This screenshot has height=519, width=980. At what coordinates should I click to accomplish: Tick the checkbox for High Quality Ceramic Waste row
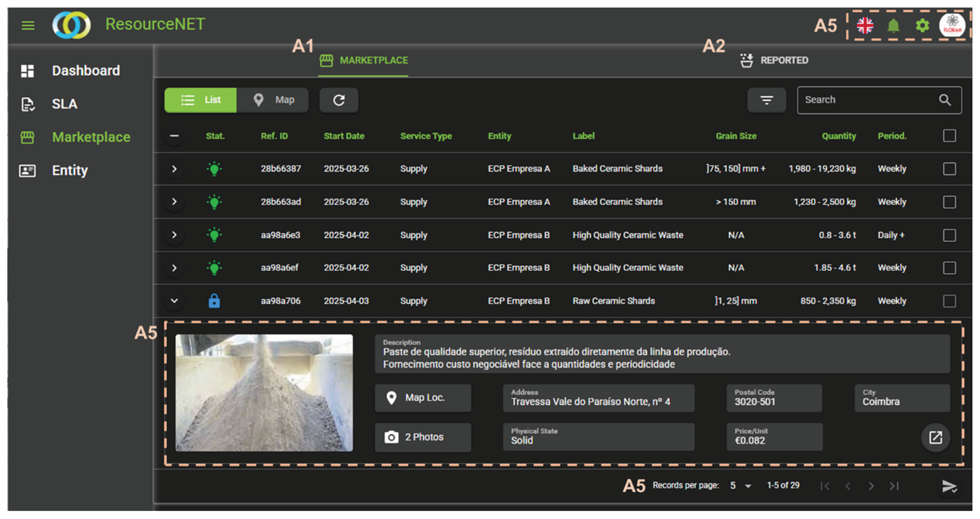949,235
